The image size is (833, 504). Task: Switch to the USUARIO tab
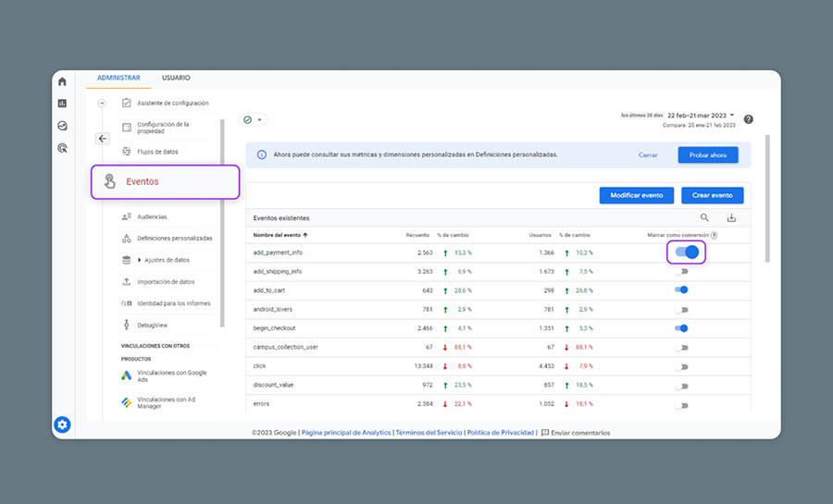tap(176, 79)
